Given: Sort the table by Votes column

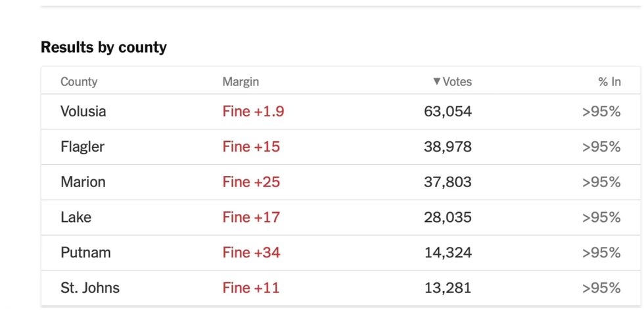Looking at the screenshot, I should (457, 82).
